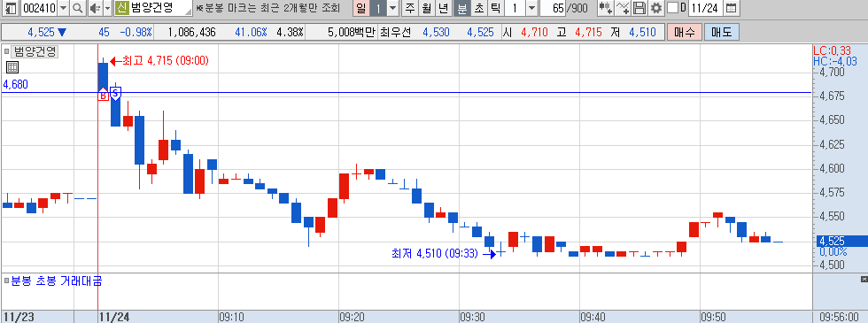This screenshot has width=868, height=323.
Task: Click the minute interval field showing 1
Action: 515,8
